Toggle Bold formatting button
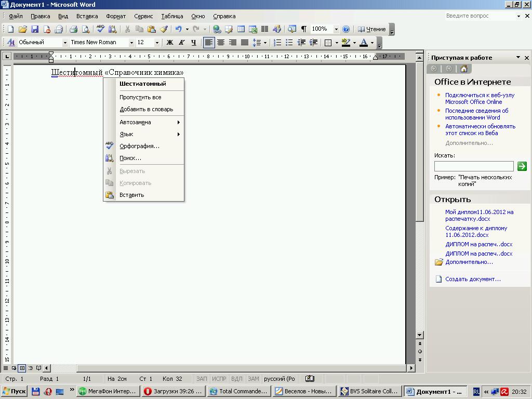Image resolution: width=532 pixels, height=399 pixels. [169, 43]
